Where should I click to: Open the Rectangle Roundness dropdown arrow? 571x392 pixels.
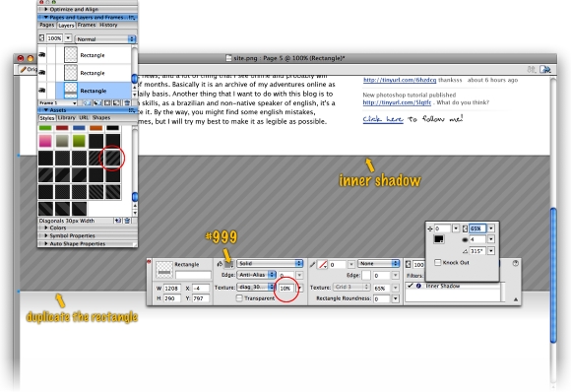[395, 298]
